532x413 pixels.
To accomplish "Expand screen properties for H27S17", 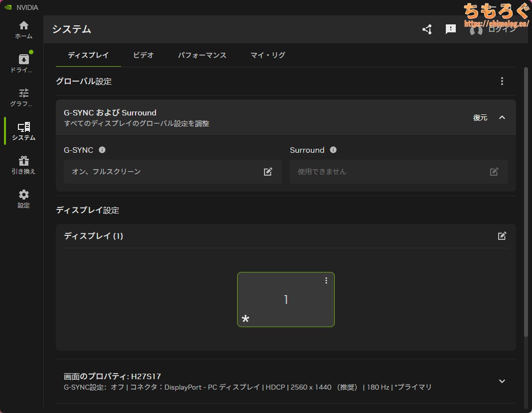I will pos(502,381).
